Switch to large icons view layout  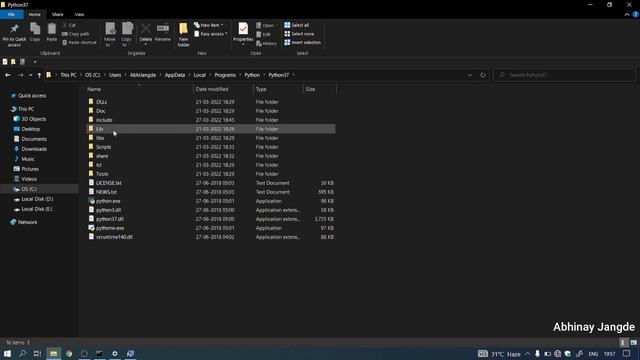coord(633,342)
